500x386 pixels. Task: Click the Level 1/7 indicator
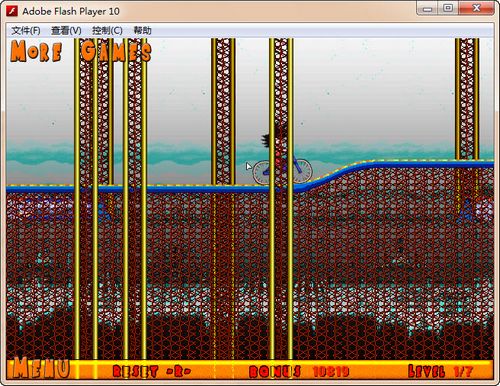coord(441,371)
